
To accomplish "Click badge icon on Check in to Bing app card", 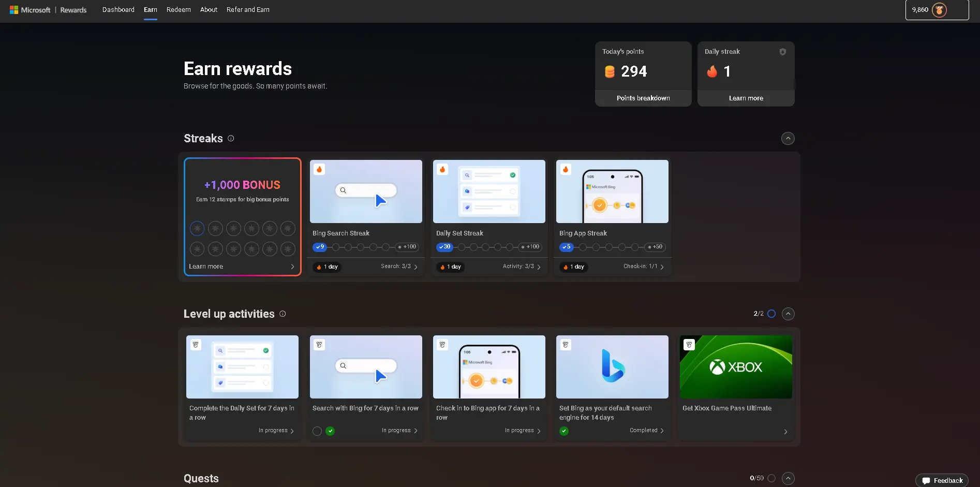I will [x=442, y=345].
